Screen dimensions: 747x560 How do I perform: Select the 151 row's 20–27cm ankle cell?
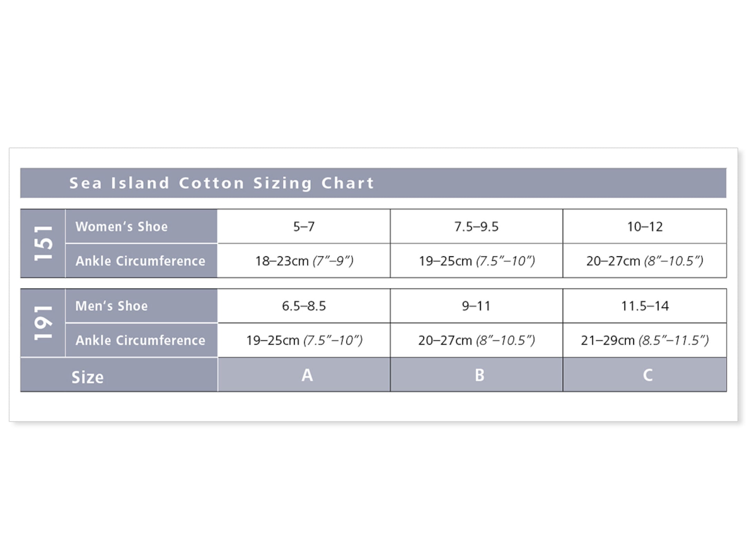[645, 261]
